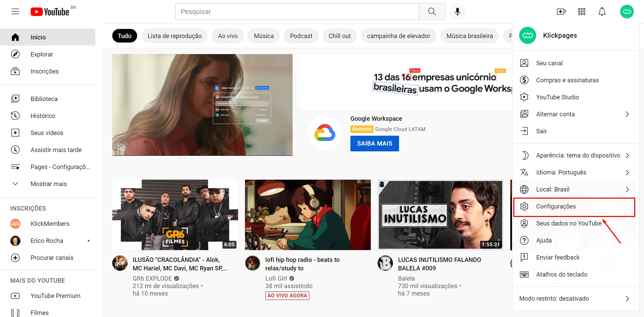
Task: Click the Biblioteca sidebar icon
Action: [15, 99]
